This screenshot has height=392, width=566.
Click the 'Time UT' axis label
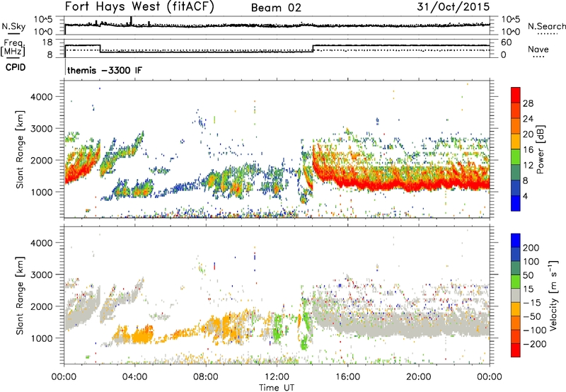277,388
